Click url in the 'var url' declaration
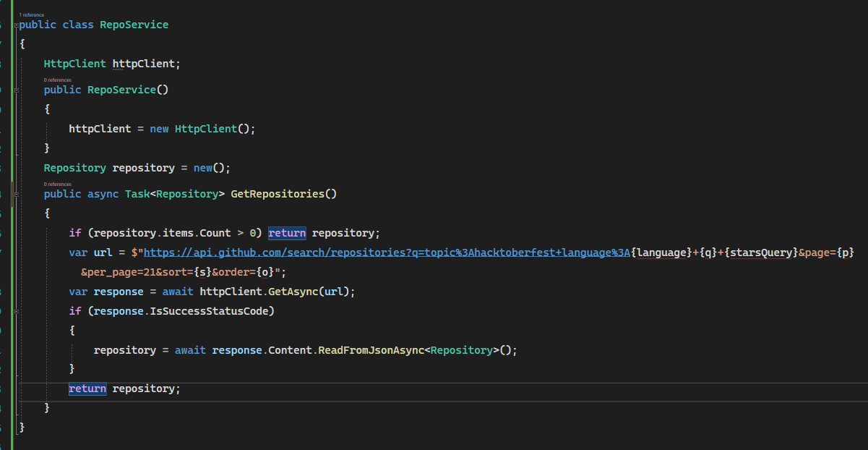The width and height of the screenshot is (868, 450). pos(103,252)
